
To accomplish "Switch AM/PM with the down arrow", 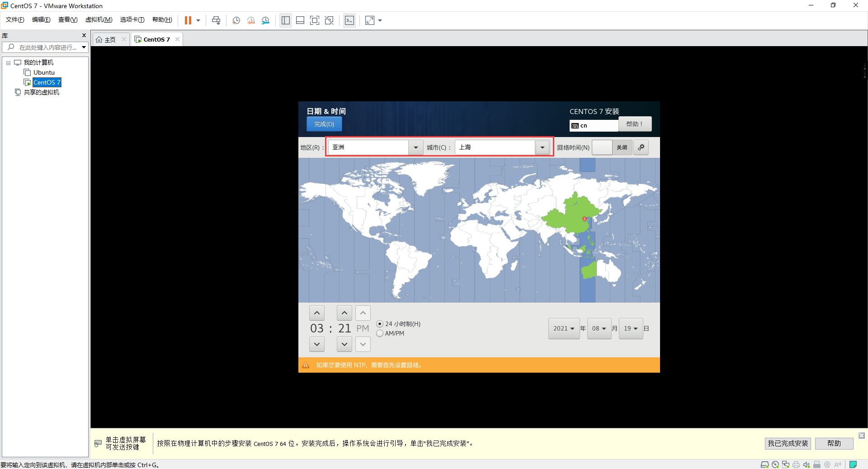I will click(x=363, y=344).
